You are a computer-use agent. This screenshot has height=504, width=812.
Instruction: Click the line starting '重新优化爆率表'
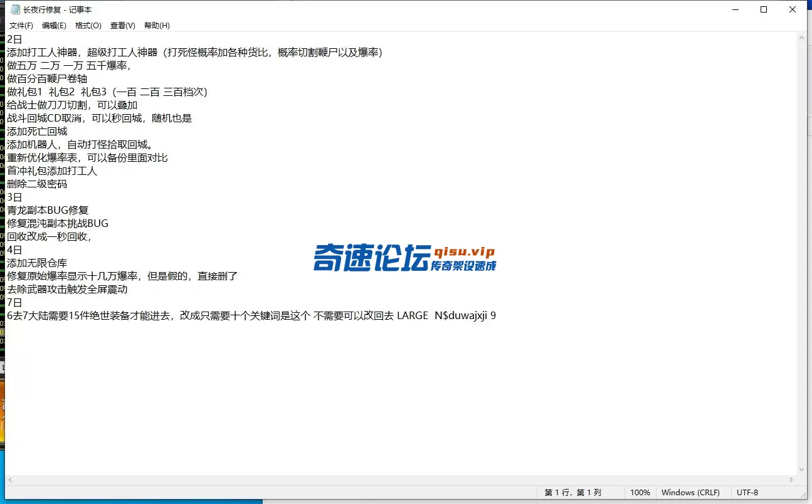[87, 158]
